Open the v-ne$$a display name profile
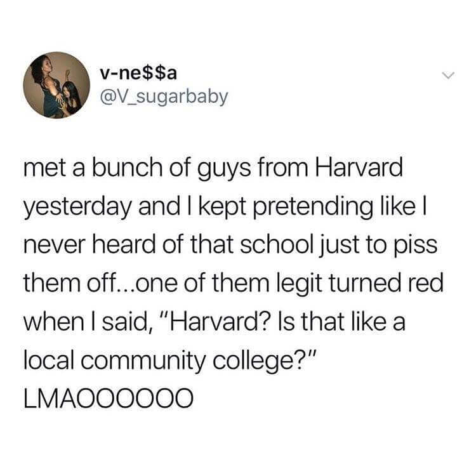The height and width of the screenshot is (476, 476). (138, 73)
